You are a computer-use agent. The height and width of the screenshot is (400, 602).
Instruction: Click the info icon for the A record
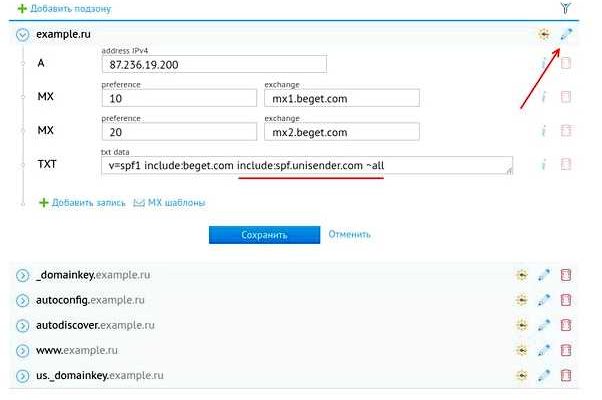(544, 63)
